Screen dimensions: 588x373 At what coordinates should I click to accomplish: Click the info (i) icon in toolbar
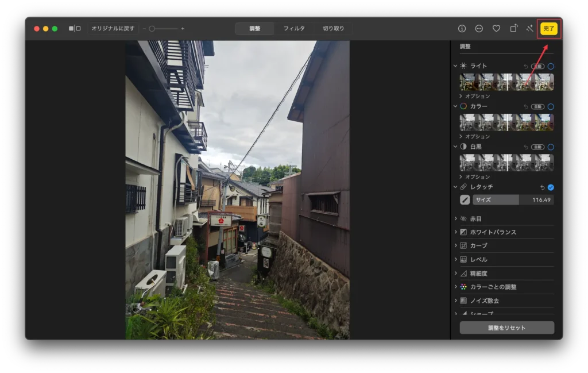point(462,28)
